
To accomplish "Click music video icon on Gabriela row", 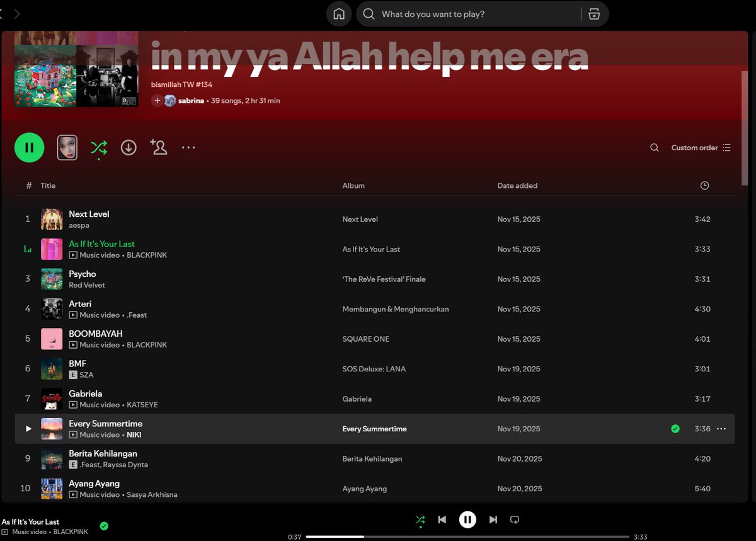I will click(x=73, y=405).
